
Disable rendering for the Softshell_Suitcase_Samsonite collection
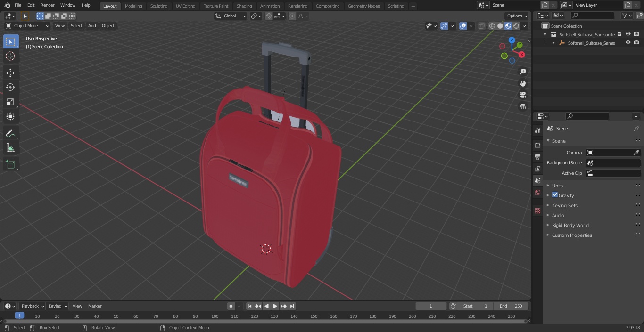click(x=636, y=34)
